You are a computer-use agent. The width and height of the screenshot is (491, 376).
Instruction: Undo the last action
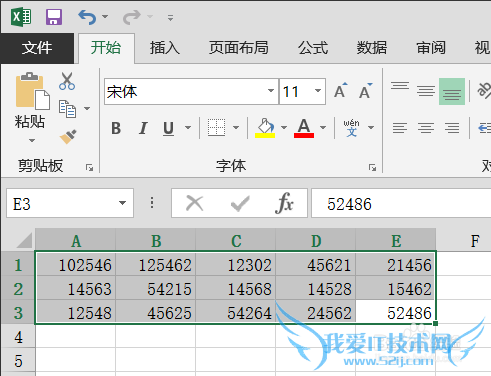87,17
